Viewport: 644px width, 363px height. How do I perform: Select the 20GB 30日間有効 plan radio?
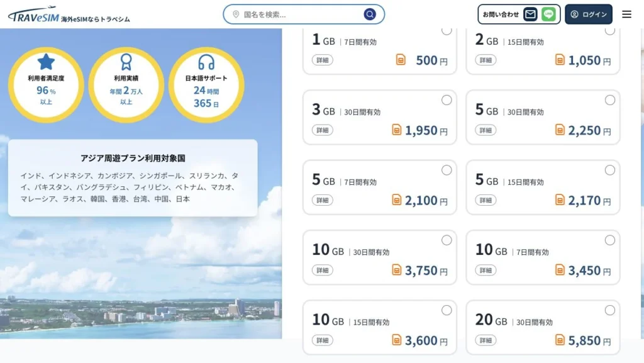click(x=610, y=310)
